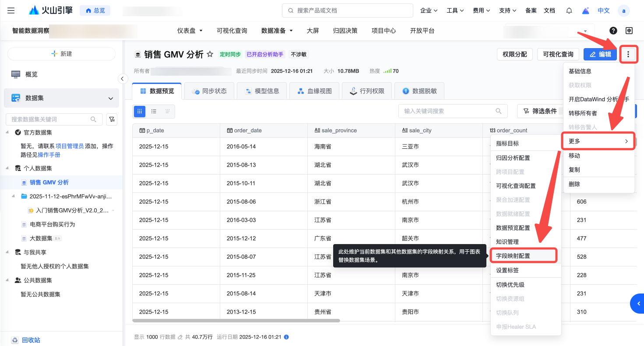This screenshot has height=346, width=644.
Task: Select the grid column view toggle
Action: coord(140,112)
